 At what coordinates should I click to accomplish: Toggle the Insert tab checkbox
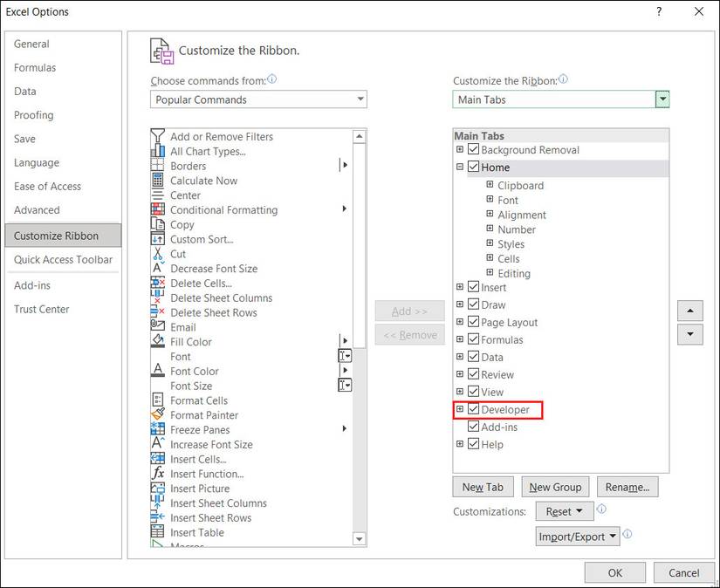[473, 287]
